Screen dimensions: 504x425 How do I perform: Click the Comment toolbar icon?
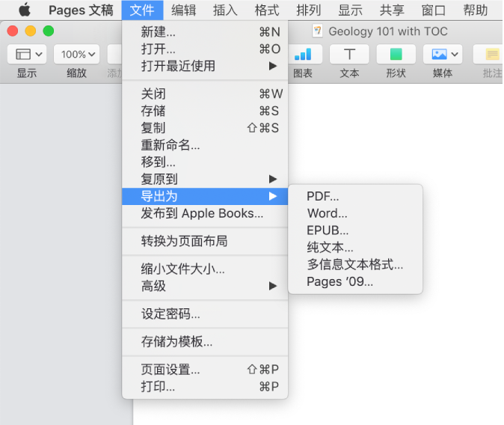[493, 54]
